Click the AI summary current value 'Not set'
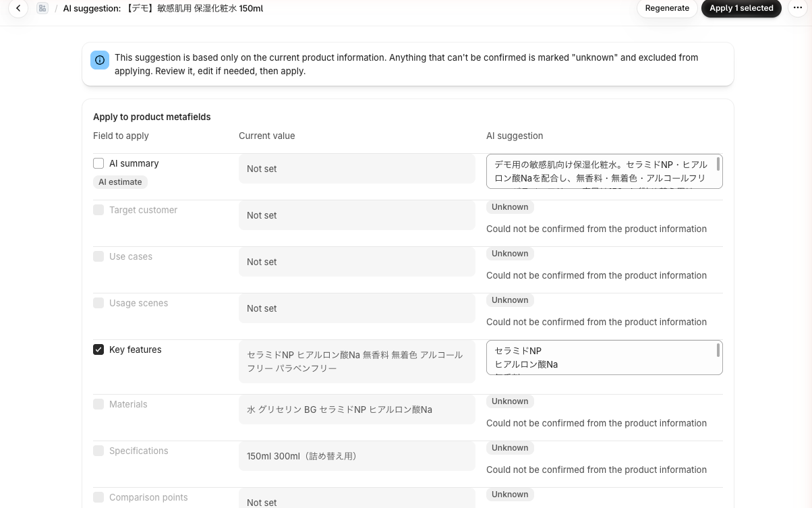The height and width of the screenshot is (508, 812). (x=357, y=169)
